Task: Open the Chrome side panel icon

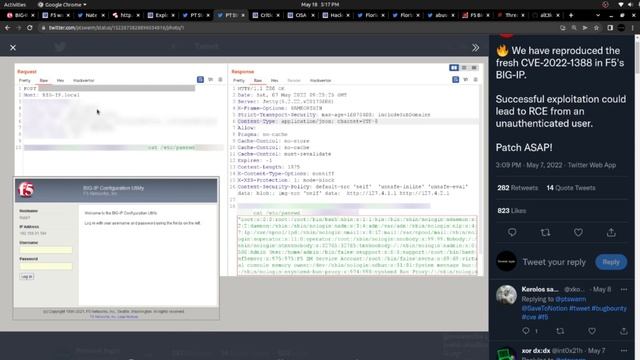Action: click(x=610, y=28)
